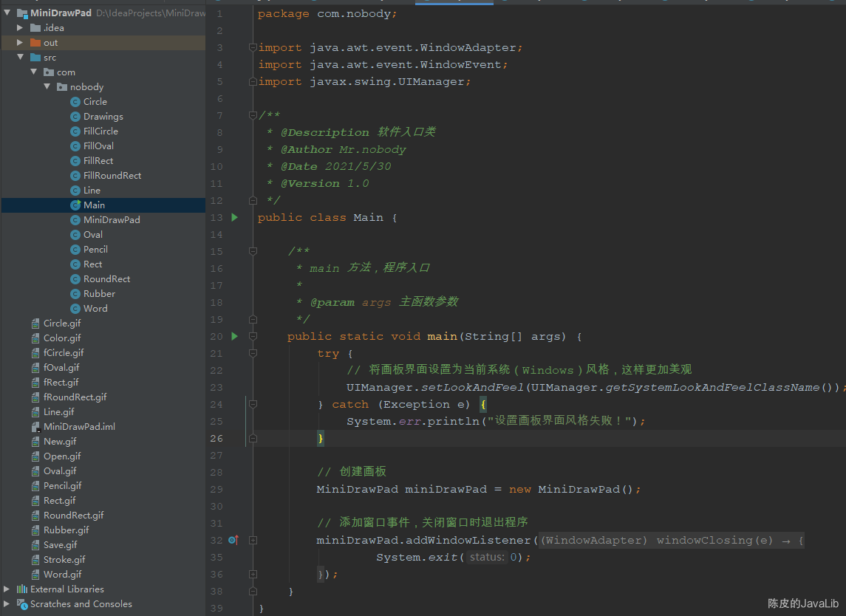Viewport: 846px width, 616px height.
Task: Fold the imports block at line 3
Action: (x=253, y=47)
